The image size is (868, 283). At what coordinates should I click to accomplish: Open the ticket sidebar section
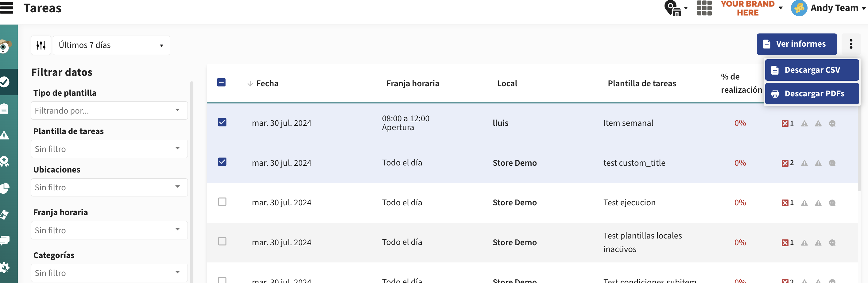point(4,214)
